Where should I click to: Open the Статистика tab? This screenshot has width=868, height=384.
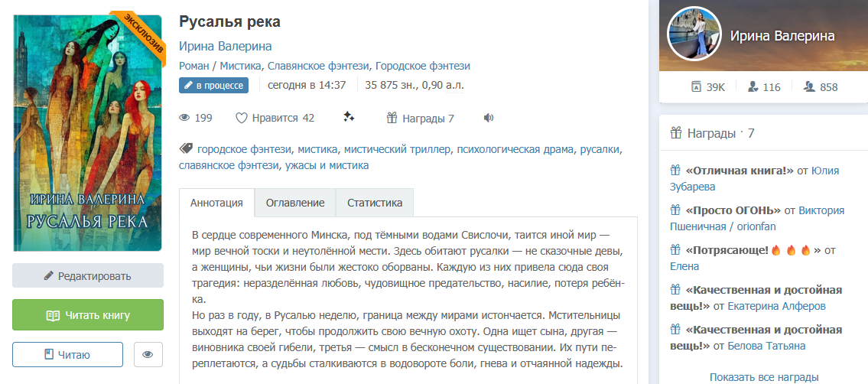pyautogui.click(x=375, y=203)
